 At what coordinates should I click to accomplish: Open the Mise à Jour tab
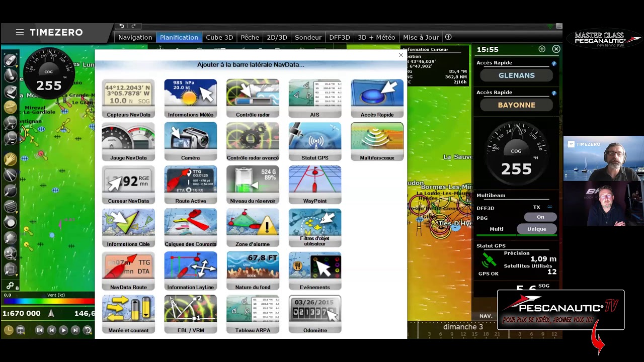click(421, 37)
